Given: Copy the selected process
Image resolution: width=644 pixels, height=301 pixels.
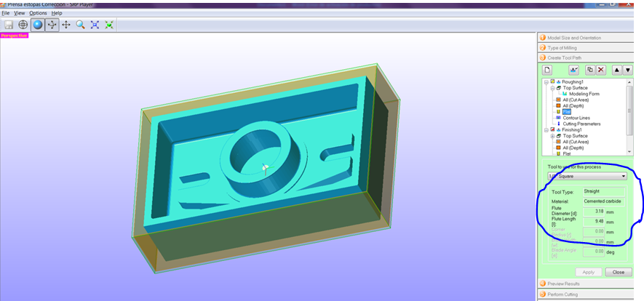Looking at the screenshot, I should (x=590, y=70).
